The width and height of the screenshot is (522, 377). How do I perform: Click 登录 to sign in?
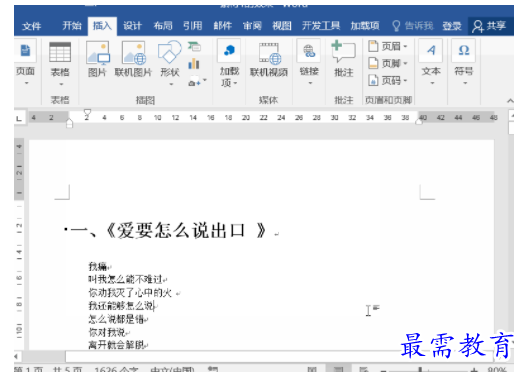click(x=452, y=26)
